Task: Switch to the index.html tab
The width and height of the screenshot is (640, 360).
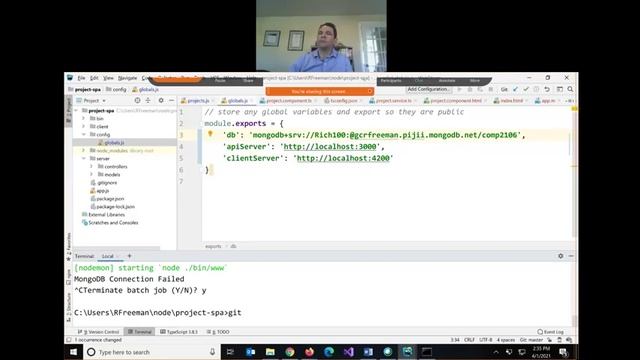Action: pos(511,100)
